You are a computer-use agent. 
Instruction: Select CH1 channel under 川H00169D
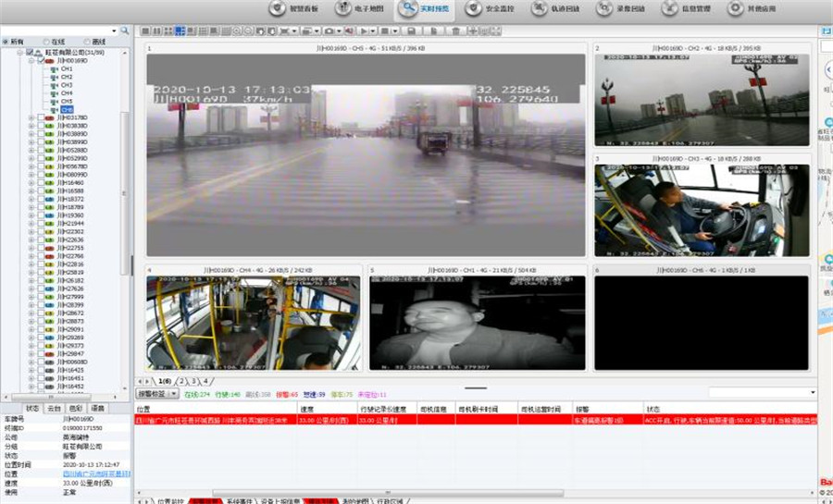(67, 69)
